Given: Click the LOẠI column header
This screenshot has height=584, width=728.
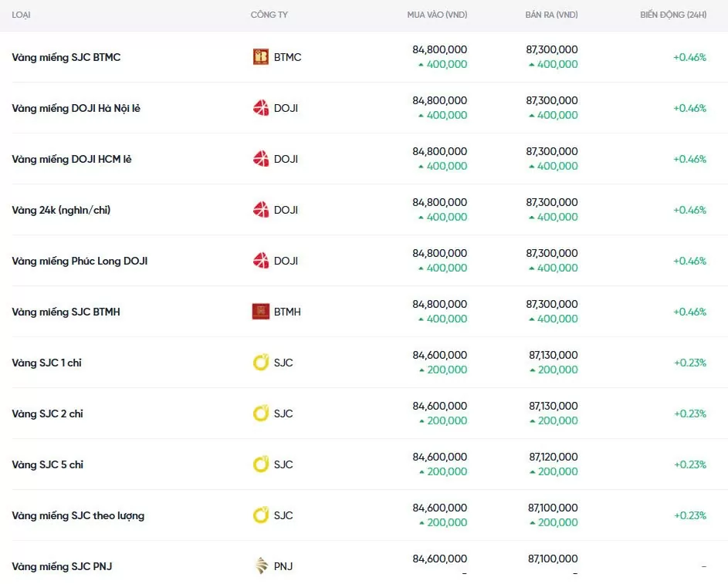Looking at the screenshot, I should pos(21,15).
